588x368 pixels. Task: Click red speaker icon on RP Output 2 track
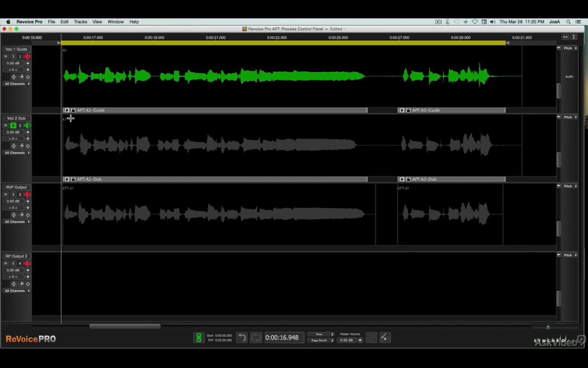tap(28, 263)
